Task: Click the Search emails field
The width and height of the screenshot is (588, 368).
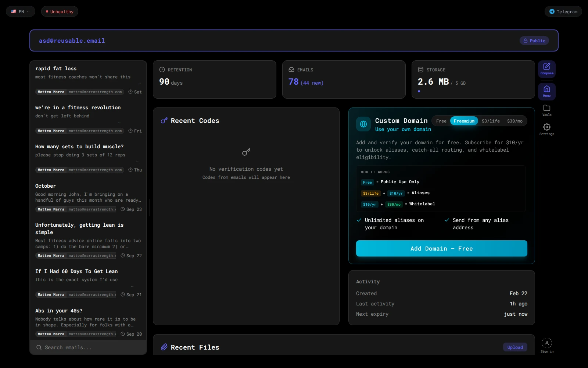Action: (88, 347)
